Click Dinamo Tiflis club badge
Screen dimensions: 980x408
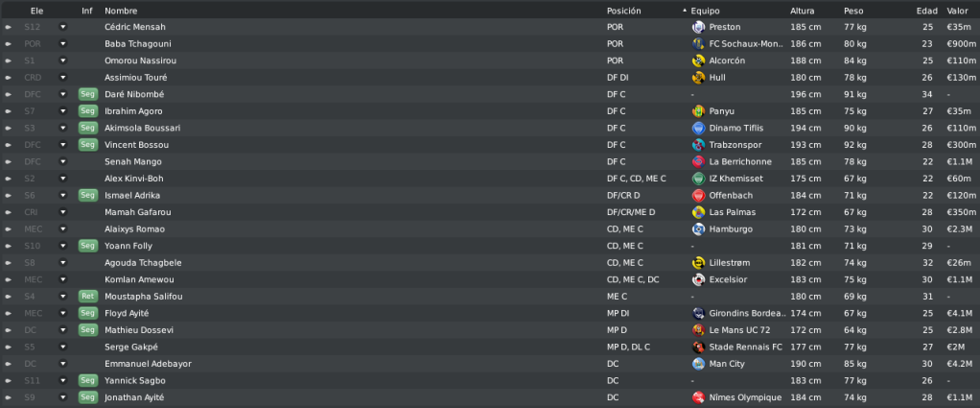pos(698,128)
